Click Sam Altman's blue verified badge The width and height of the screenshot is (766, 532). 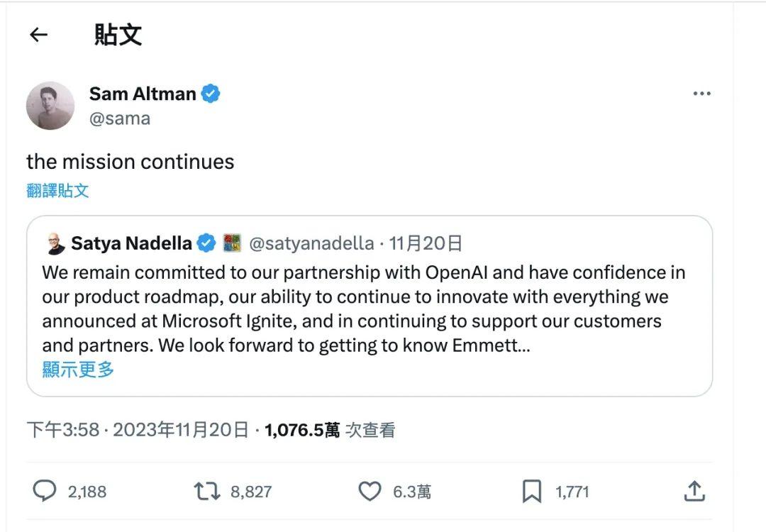click(x=211, y=94)
